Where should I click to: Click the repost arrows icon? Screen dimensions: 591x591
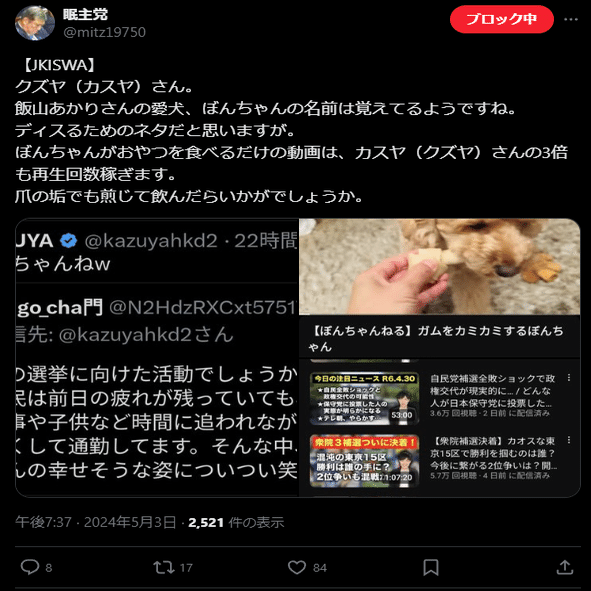pyautogui.click(x=164, y=567)
